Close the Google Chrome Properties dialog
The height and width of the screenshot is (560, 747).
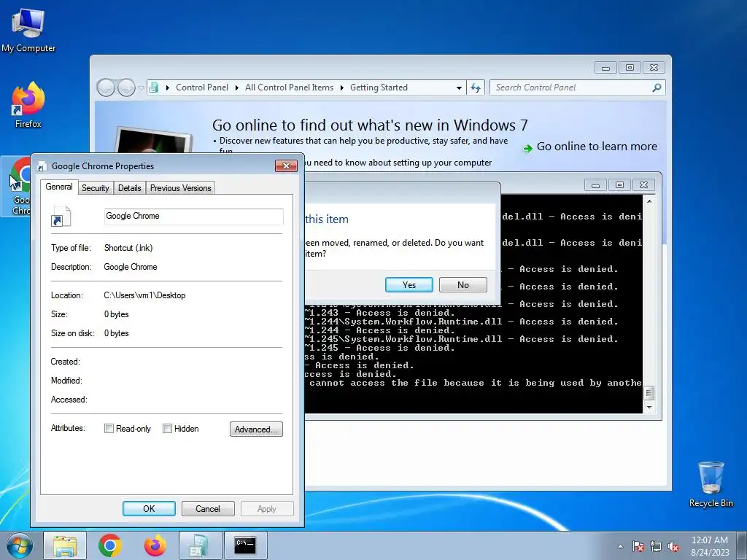pyautogui.click(x=286, y=166)
